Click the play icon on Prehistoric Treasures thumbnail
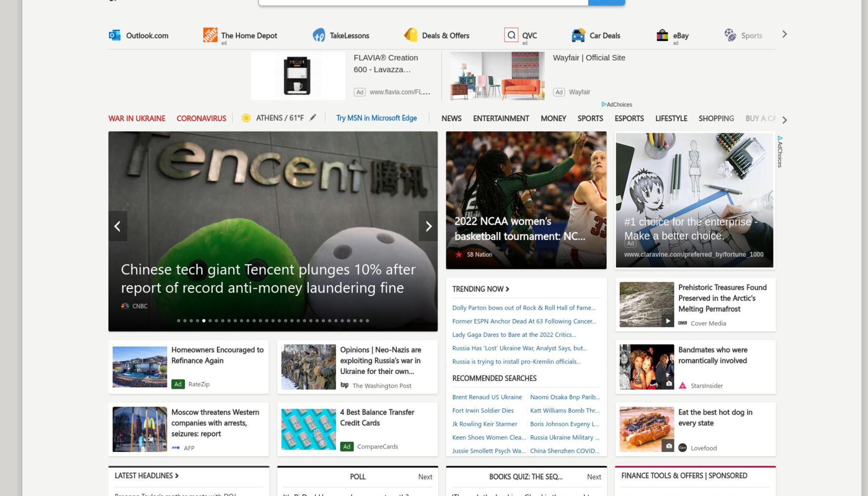The image size is (868, 496). 668,321
